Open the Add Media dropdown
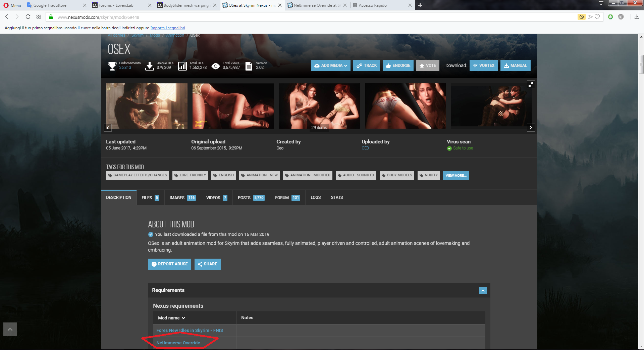 [330, 65]
